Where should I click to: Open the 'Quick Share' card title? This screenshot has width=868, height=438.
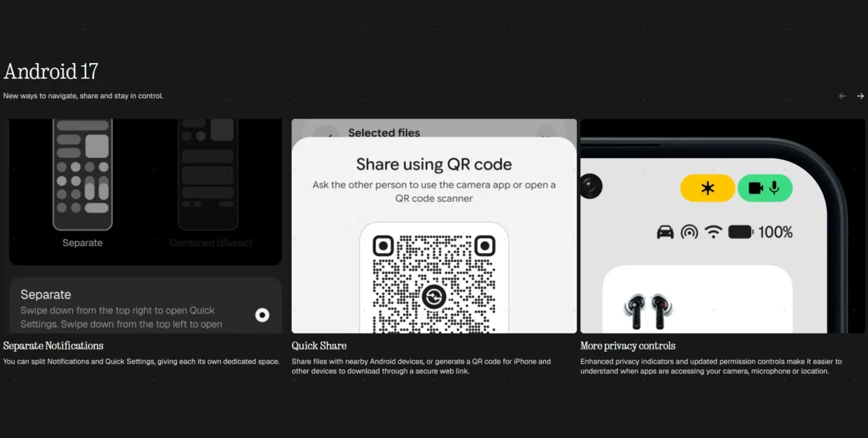(x=319, y=345)
